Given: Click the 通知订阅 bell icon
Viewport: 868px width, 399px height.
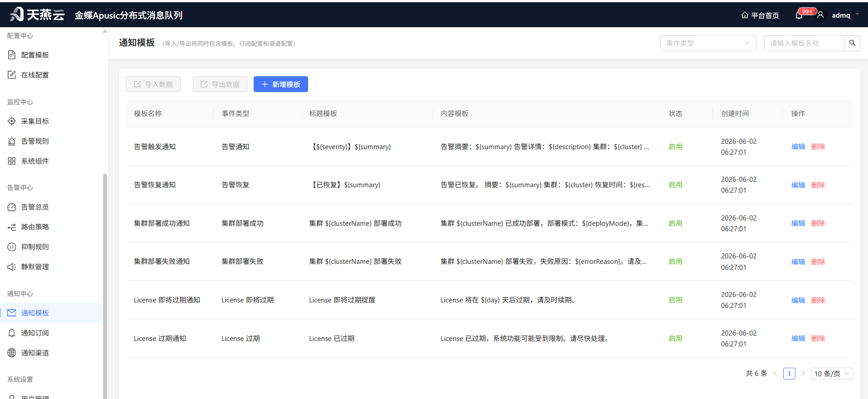Looking at the screenshot, I should click(x=12, y=333).
